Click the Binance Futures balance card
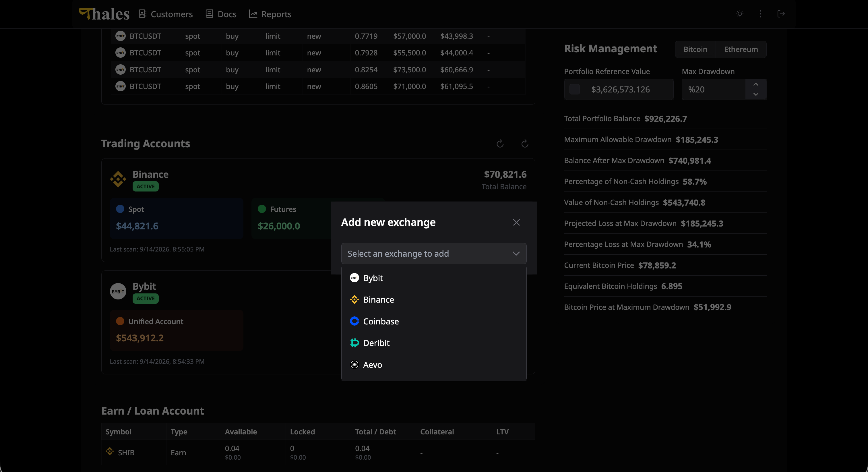The image size is (868, 472). tap(291, 218)
